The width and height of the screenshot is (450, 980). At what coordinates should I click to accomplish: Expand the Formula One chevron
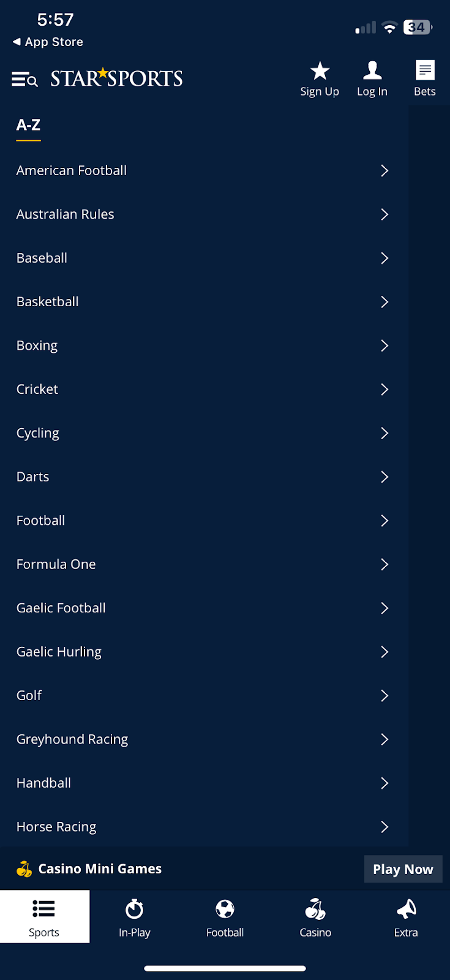[x=384, y=564]
